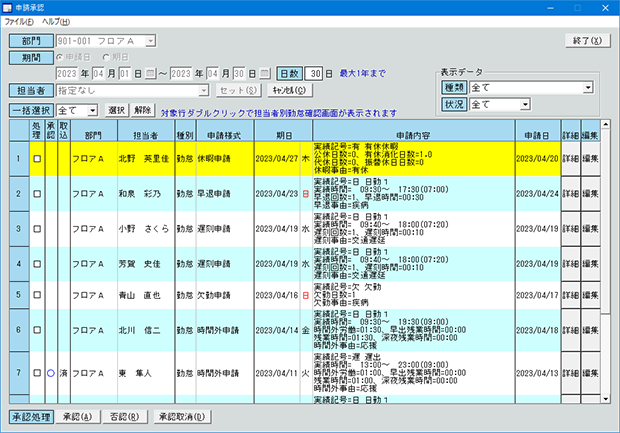Click the date 2023/04/14 cell

pos(277,330)
